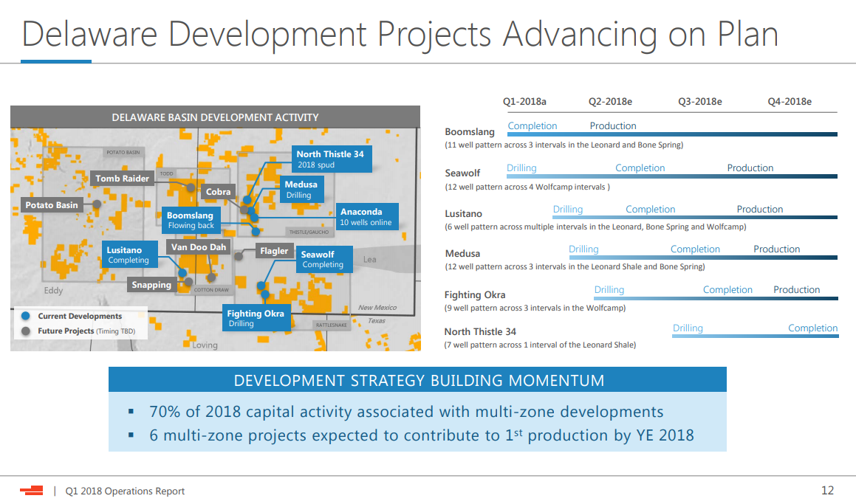Click the slide title Delaware Development Projects
Viewport: 856px width, 504px height.
point(400,35)
